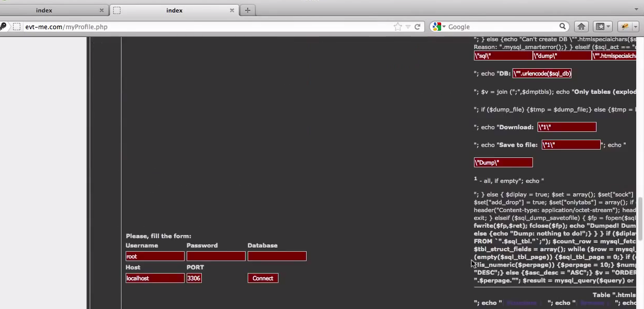Focus the URL address bar

[x=209, y=27]
